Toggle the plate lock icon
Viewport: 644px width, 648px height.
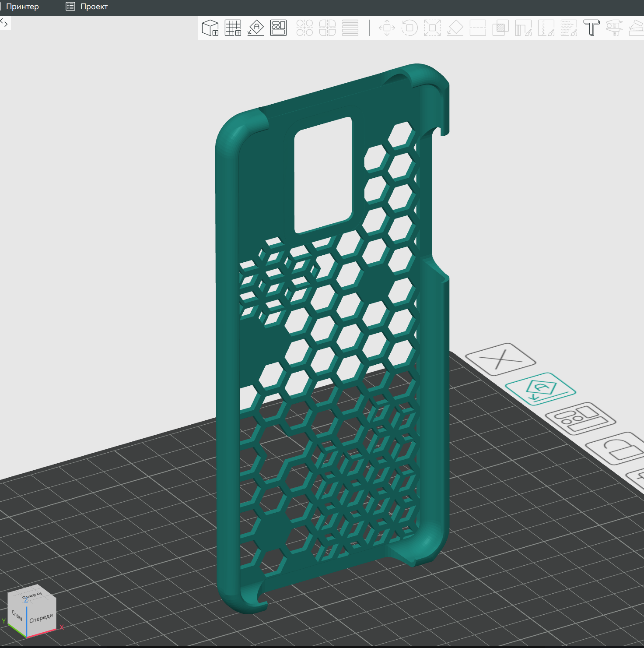[617, 448]
